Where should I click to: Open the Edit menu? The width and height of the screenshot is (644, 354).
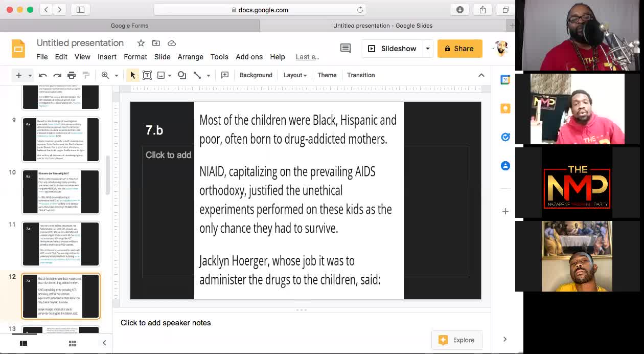(61, 57)
